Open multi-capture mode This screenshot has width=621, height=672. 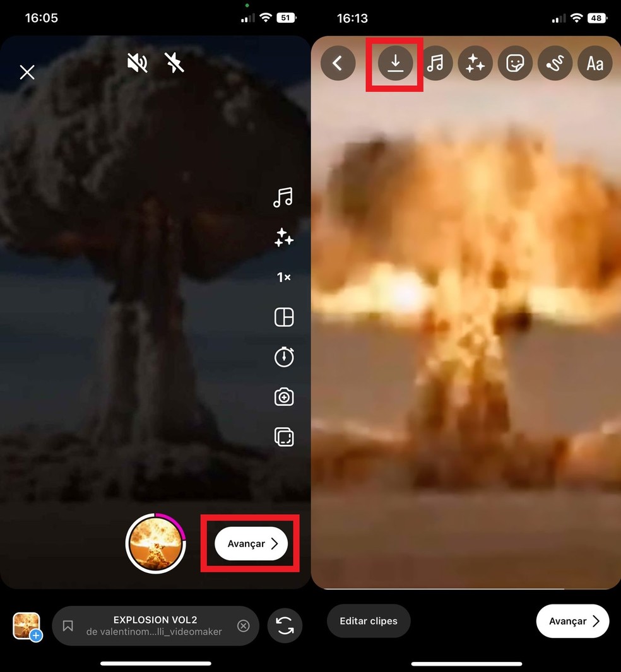283,437
